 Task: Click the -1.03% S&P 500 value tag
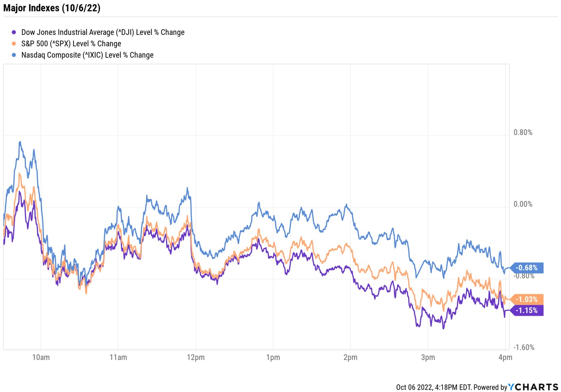tap(527, 299)
